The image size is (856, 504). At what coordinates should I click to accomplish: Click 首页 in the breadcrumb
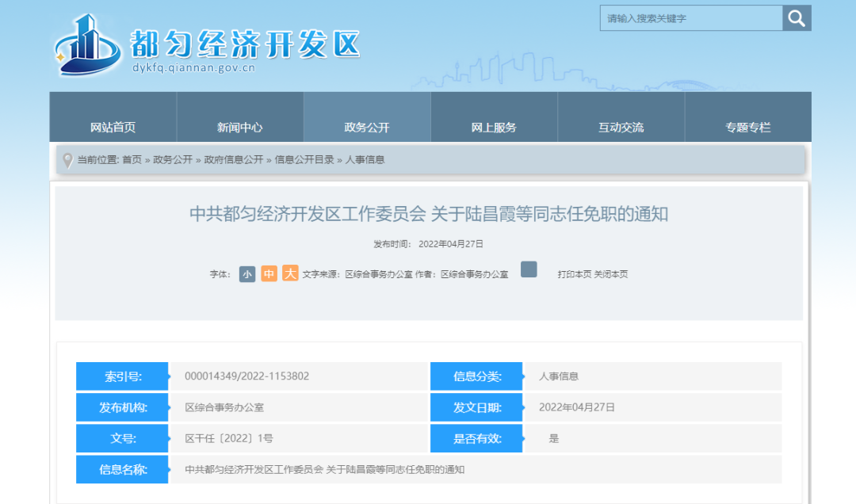pos(132,160)
